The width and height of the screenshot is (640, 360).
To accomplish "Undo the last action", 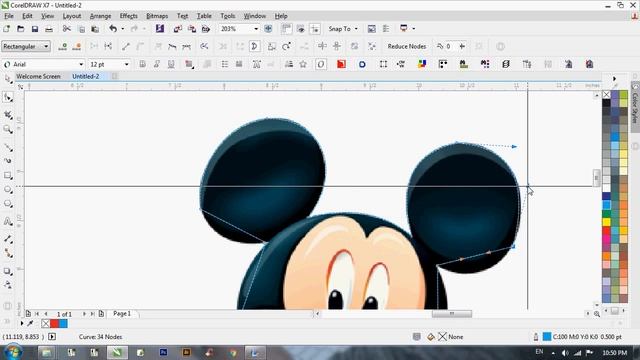I will [x=113, y=29].
